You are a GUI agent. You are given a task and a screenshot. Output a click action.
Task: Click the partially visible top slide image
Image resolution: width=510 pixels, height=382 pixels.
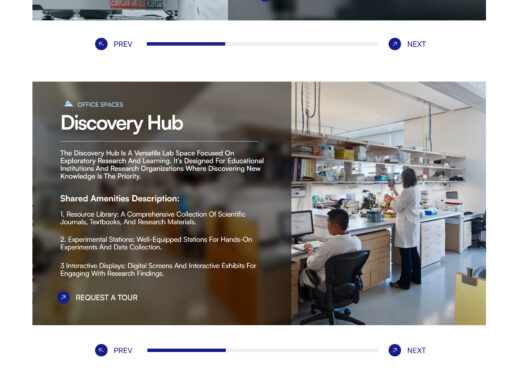[259, 10]
